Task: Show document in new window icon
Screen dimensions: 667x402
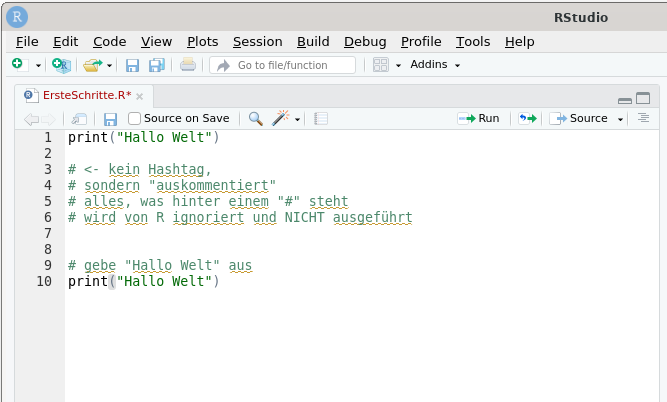Action: (79, 119)
